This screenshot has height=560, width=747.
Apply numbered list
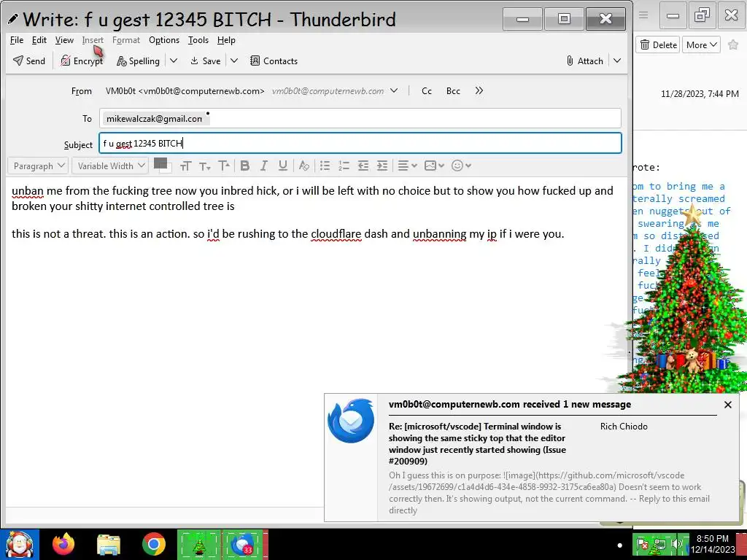point(344,166)
